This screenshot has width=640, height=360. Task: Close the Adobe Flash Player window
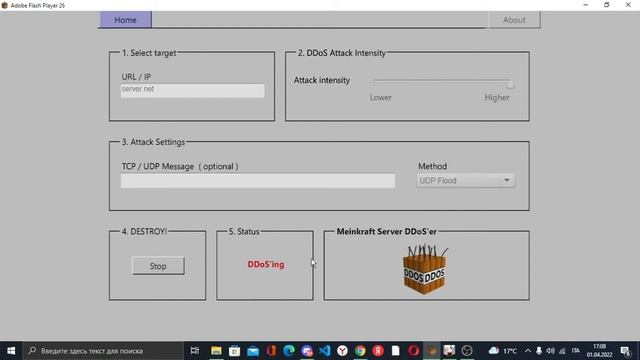628,5
